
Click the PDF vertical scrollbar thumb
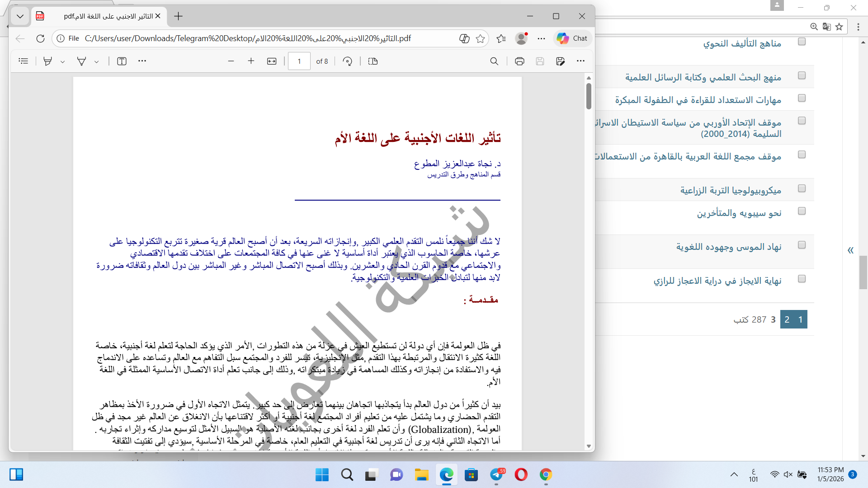589,96
